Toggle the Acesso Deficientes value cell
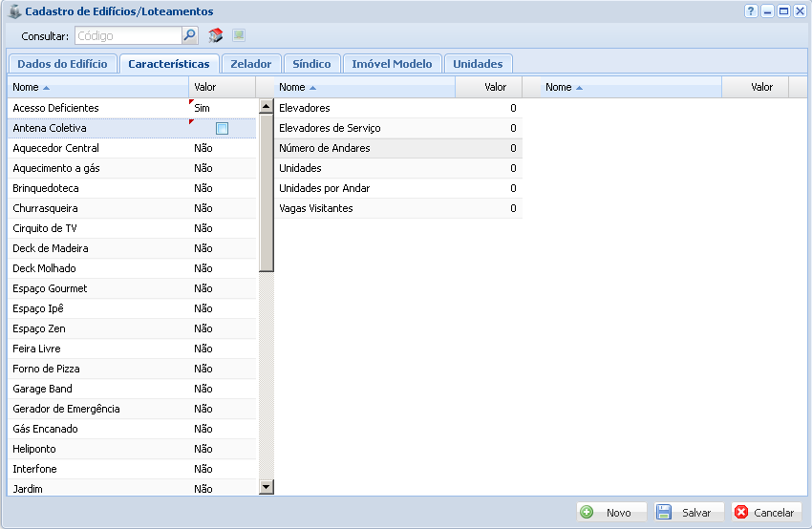Screen dimensions: 812x529 [222, 108]
